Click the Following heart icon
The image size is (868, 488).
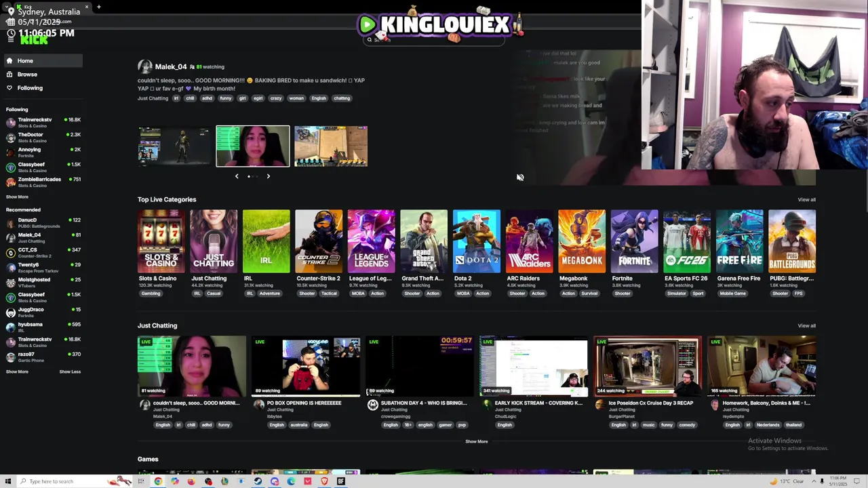point(9,88)
